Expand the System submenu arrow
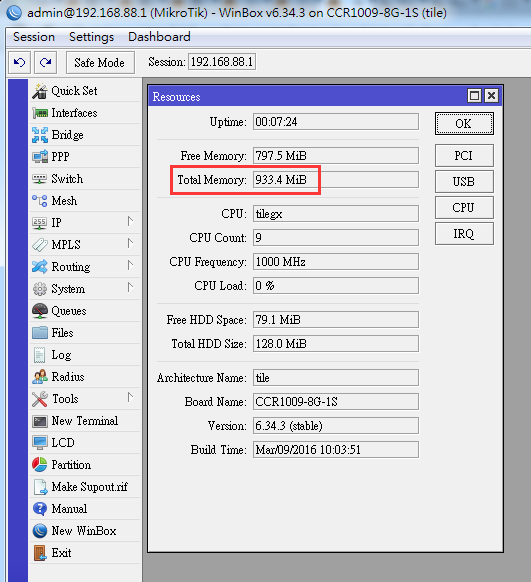Viewport: 531px width, 582px height. pos(130,287)
